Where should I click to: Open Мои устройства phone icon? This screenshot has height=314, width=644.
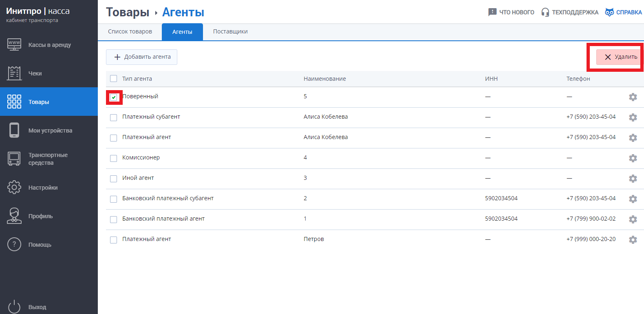(x=14, y=130)
